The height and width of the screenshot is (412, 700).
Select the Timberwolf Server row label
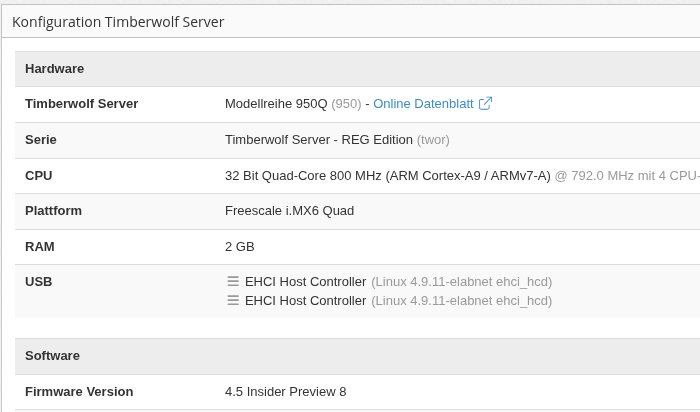(x=81, y=104)
